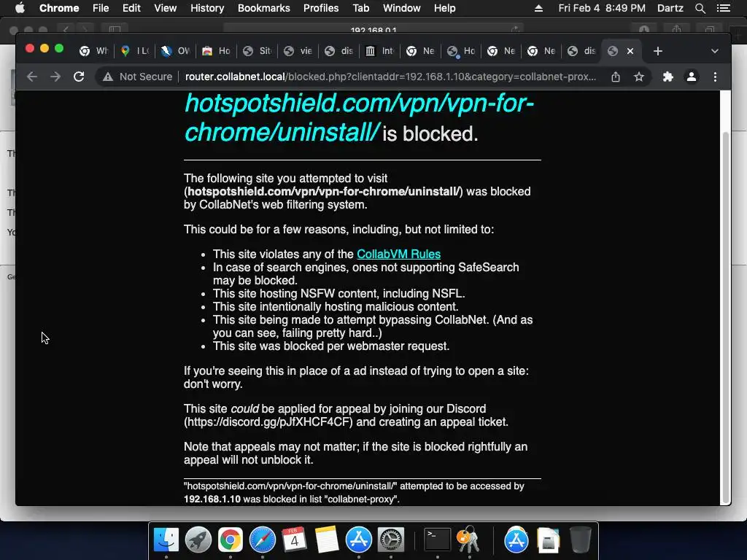747x560 pixels.
Task: Reload the blocked page in Chrome
Action: [x=79, y=77]
